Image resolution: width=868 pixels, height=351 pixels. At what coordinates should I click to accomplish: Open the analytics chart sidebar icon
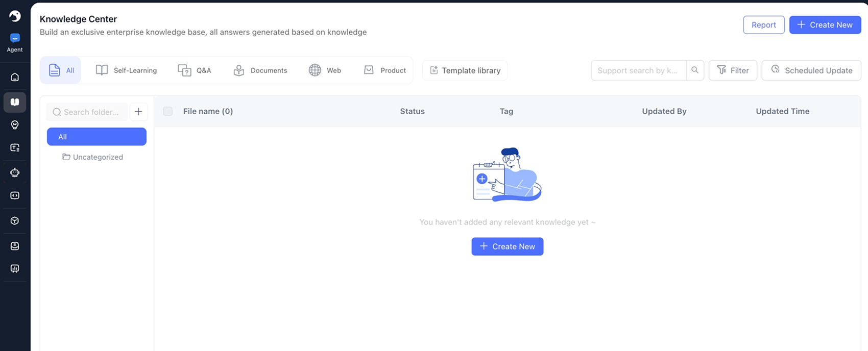pos(15,268)
